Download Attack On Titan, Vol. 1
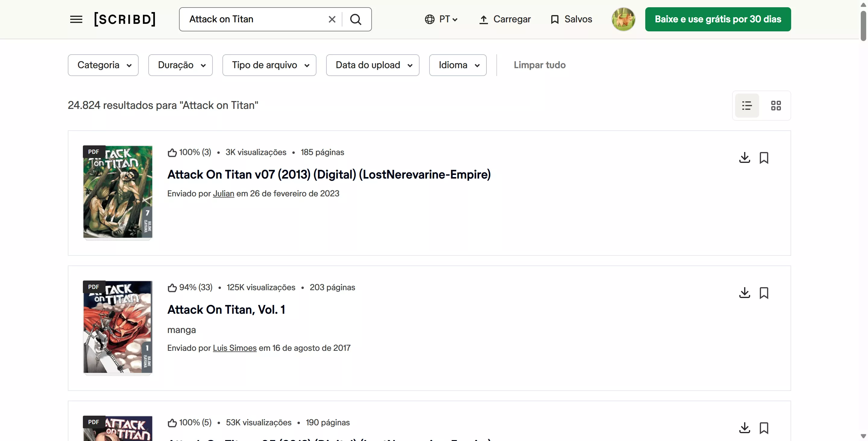The image size is (868, 441). click(x=744, y=293)
